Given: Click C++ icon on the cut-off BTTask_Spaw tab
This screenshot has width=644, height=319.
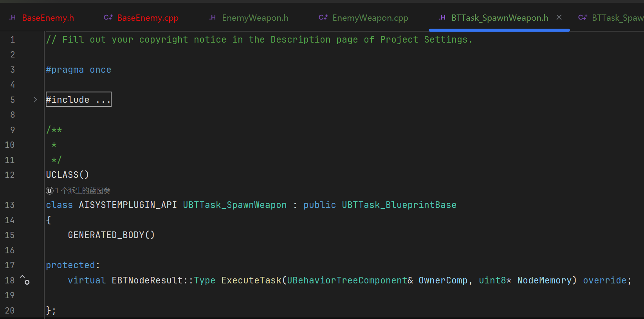Looking at the screenshot, I should pos(583,18).
